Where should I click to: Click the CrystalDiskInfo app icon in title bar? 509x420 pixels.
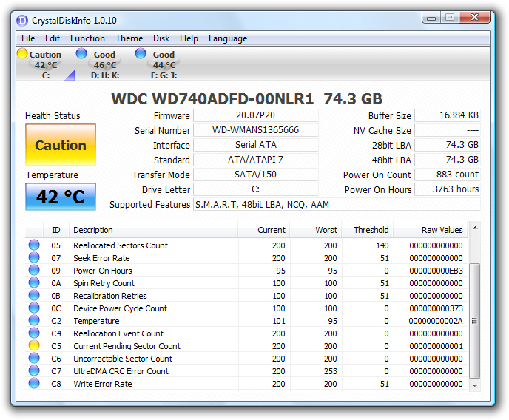(22, 20)
